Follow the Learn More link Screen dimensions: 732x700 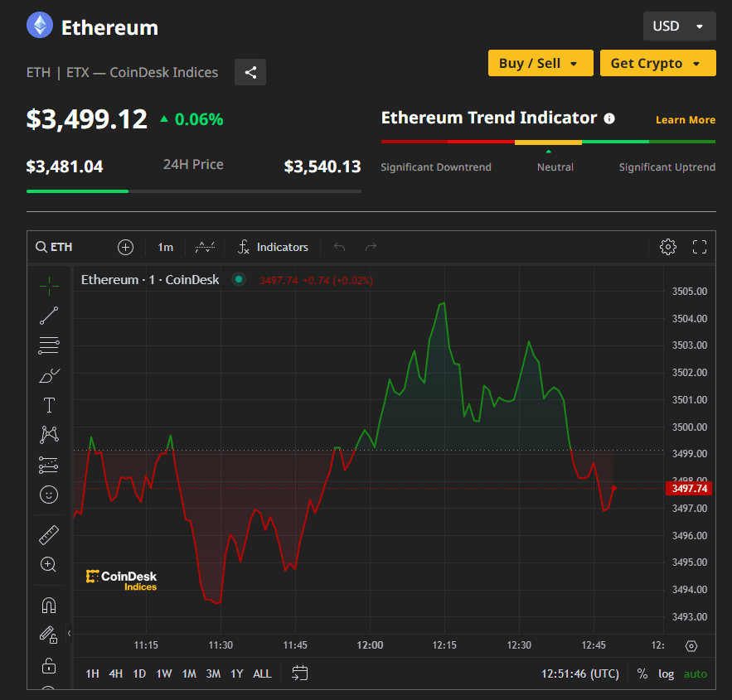[x=686, y=120]
